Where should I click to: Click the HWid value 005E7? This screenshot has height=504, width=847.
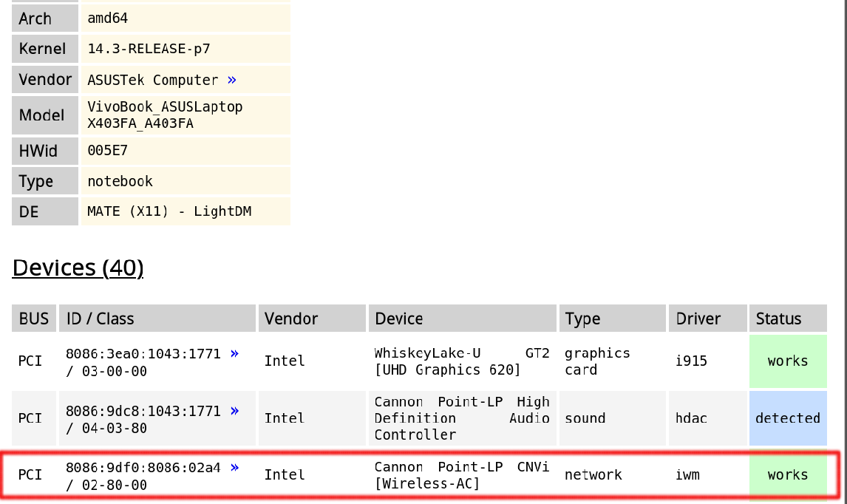(x=107, y=151)
